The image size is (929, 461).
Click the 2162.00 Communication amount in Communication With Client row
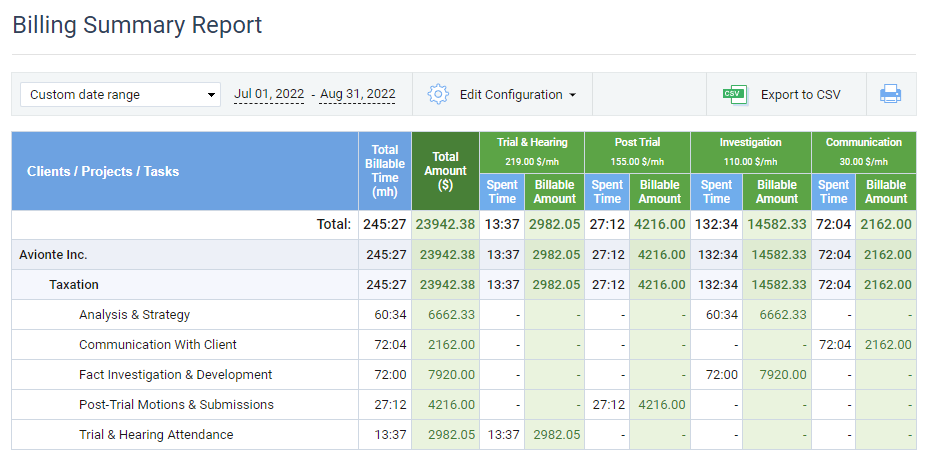coord(888,345)
